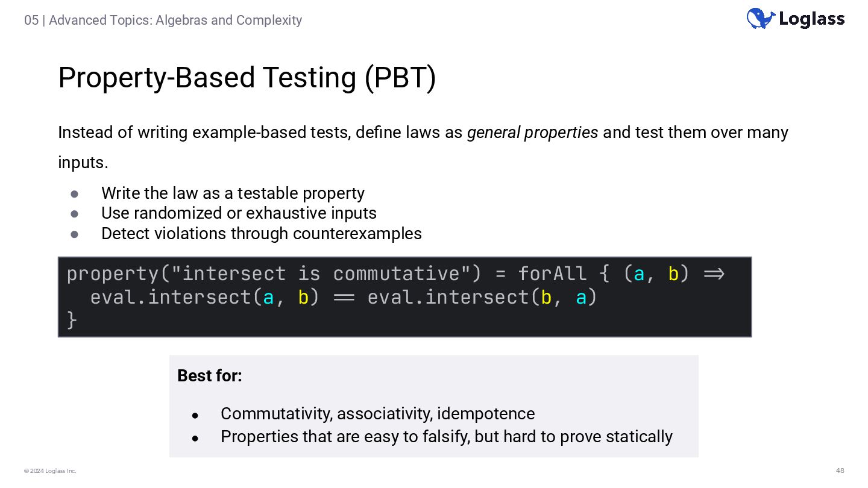Click the word "inputs." on the second paragraph line
The width and height of the screenshot is (868, 488).
(x=83, y=163)
